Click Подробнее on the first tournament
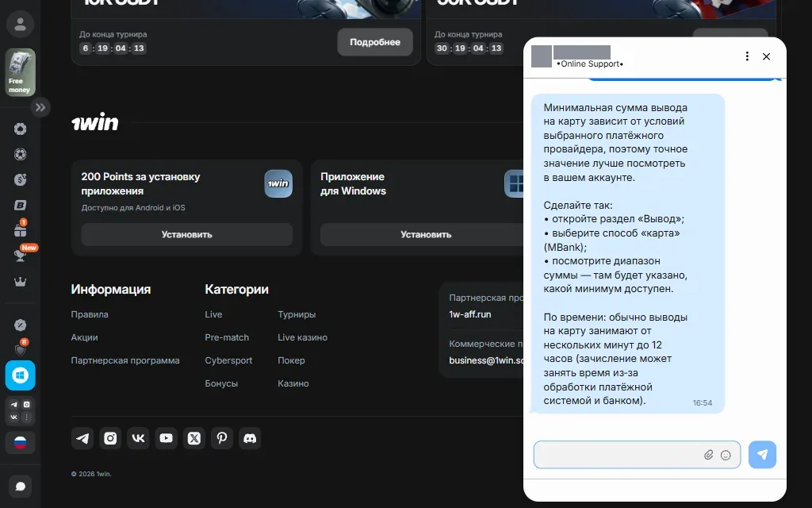The width and height of the screenshot is (812, 508). tap(375, 42)
